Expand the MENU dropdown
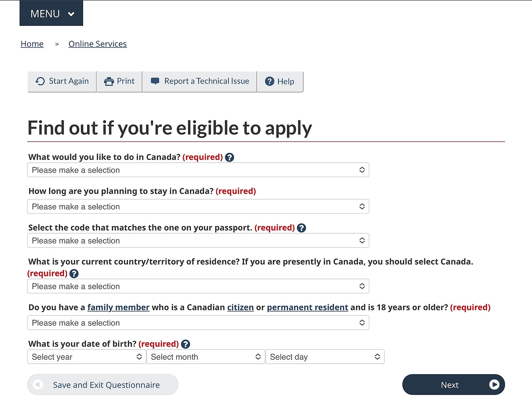The image size is (532, 400). [51, 13]
